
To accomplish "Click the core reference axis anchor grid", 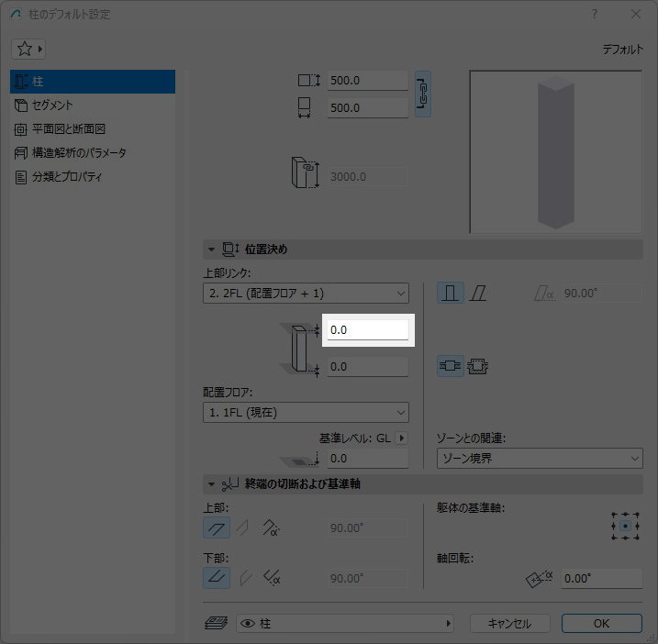I will point(626,526).
